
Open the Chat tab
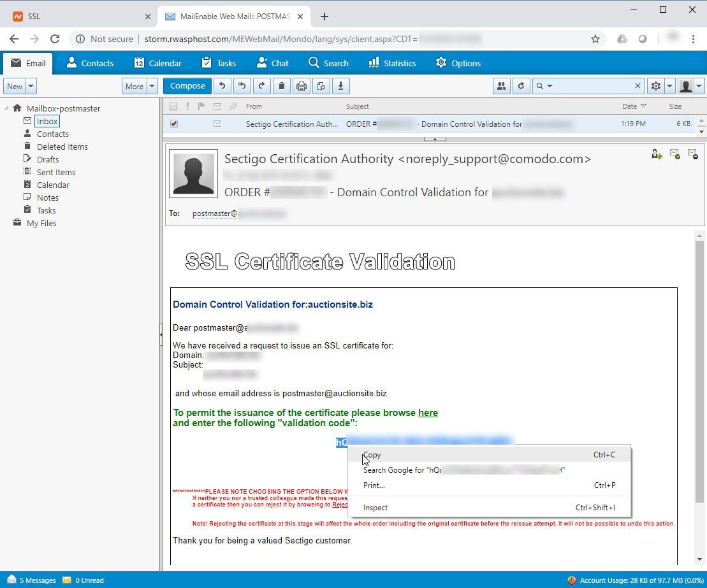[272, 63]
